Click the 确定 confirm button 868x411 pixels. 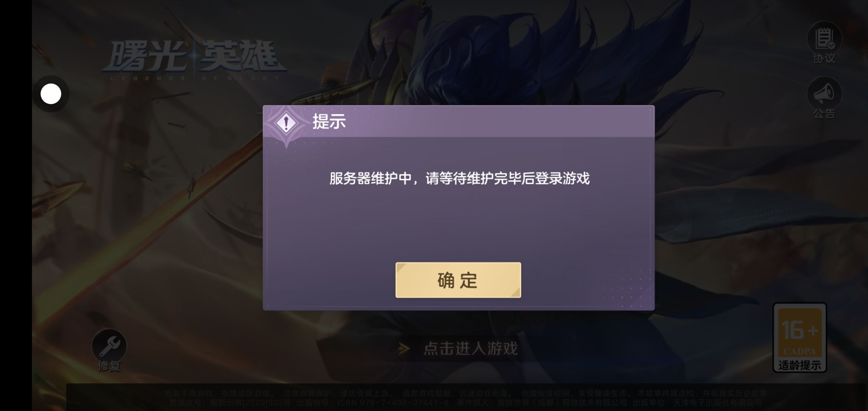coord(458,280)
